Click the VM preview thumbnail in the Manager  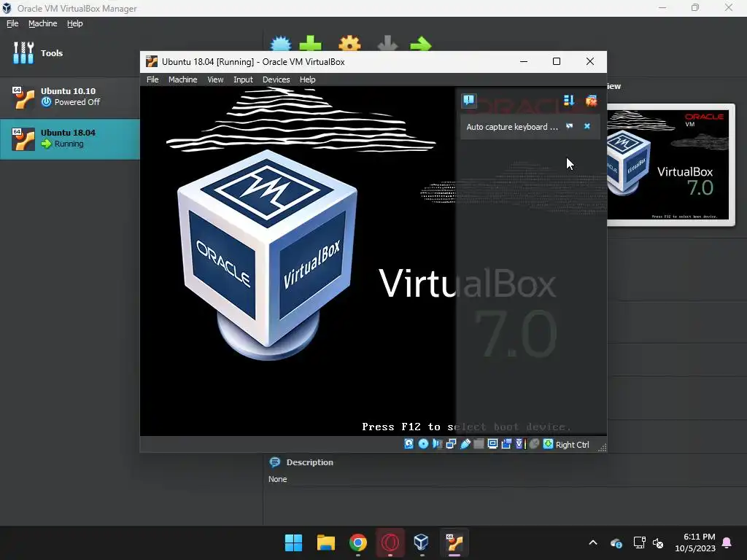(670, 165)
